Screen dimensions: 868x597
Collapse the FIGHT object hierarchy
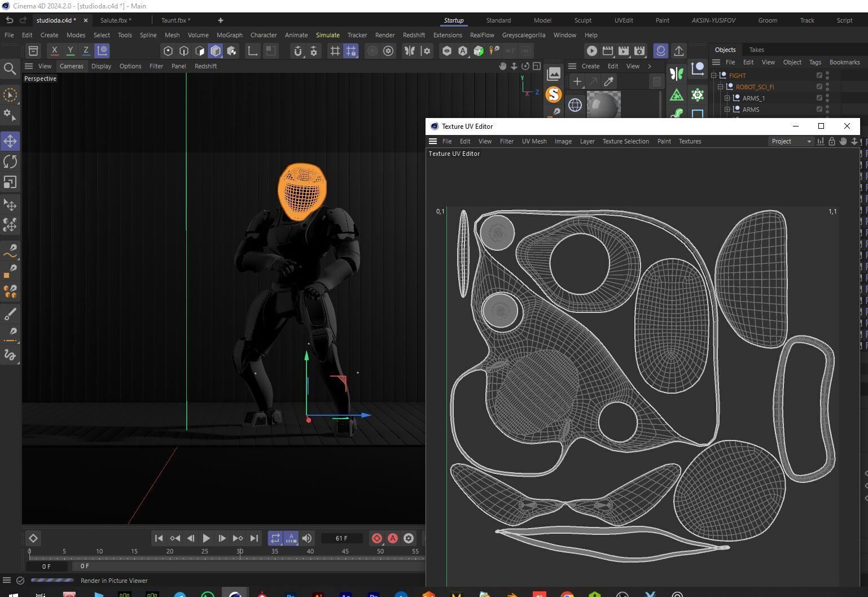click(x=713, y=76)
